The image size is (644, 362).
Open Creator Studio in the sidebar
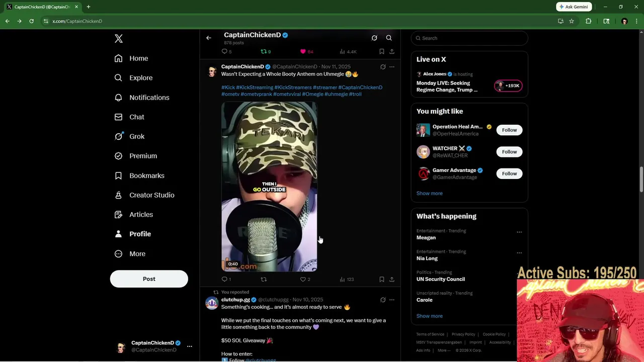(x=144, y=195)
